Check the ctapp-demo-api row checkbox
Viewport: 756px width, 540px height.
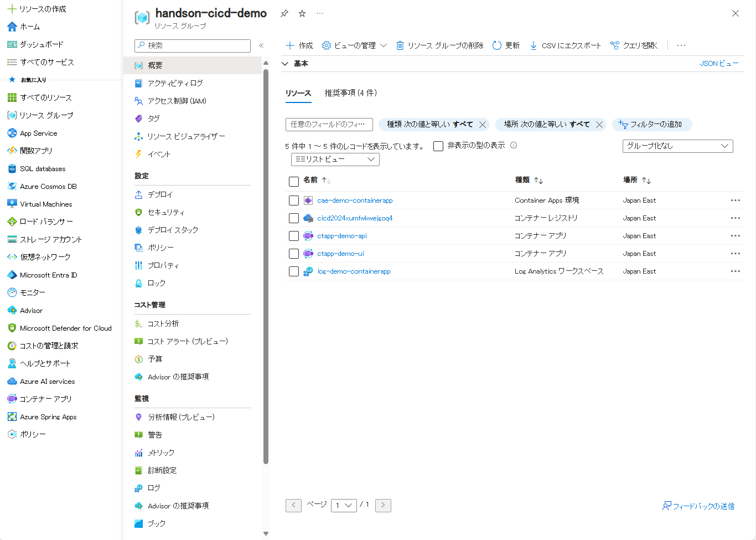point(294,236)
